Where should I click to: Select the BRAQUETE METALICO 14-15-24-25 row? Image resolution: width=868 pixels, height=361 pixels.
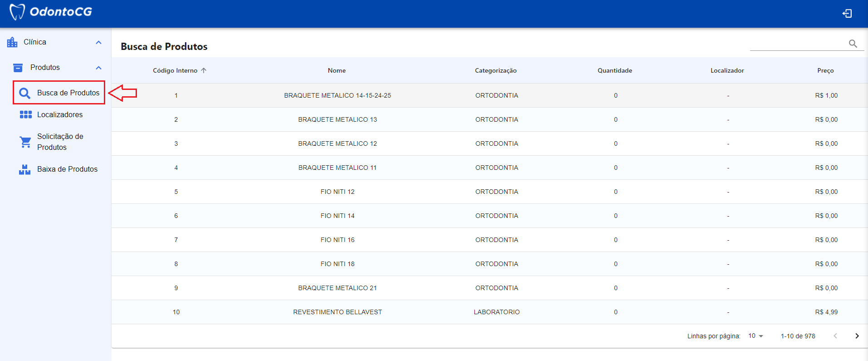click(x=337, y=95)
